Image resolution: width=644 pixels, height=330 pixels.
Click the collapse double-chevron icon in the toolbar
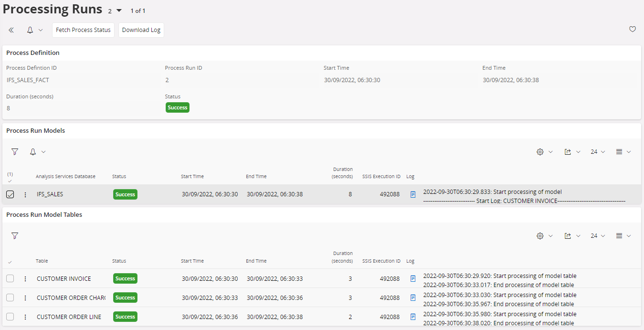click(11, 29)
